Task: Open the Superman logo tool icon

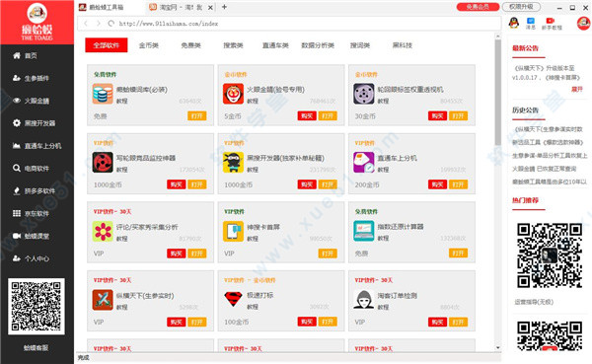Action: point(233,300)
